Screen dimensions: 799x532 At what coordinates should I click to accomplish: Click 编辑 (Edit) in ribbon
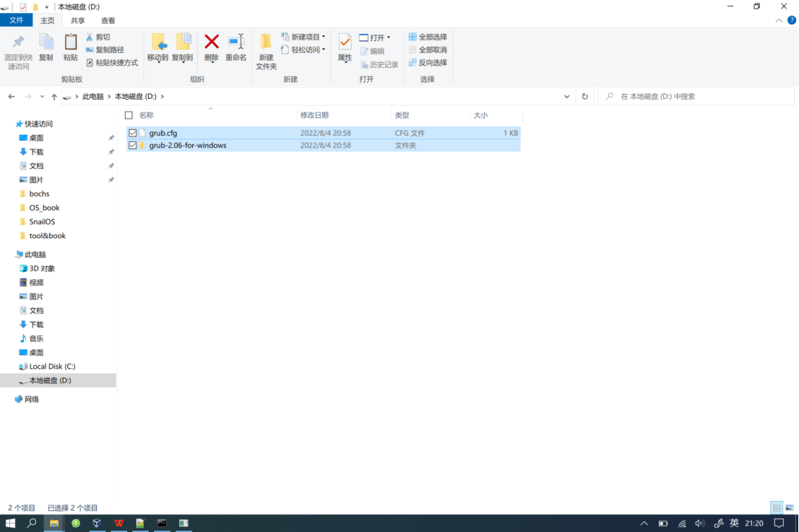(372, 51)
